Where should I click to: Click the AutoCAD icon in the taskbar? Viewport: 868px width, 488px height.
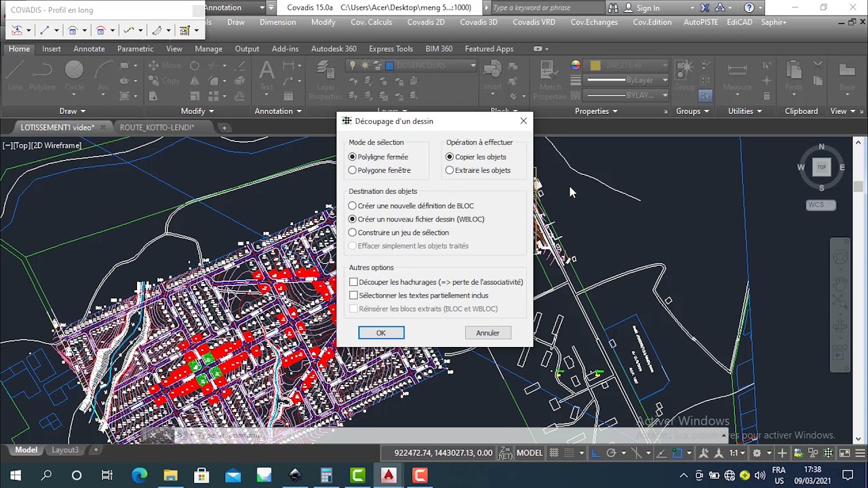point(389,475)
